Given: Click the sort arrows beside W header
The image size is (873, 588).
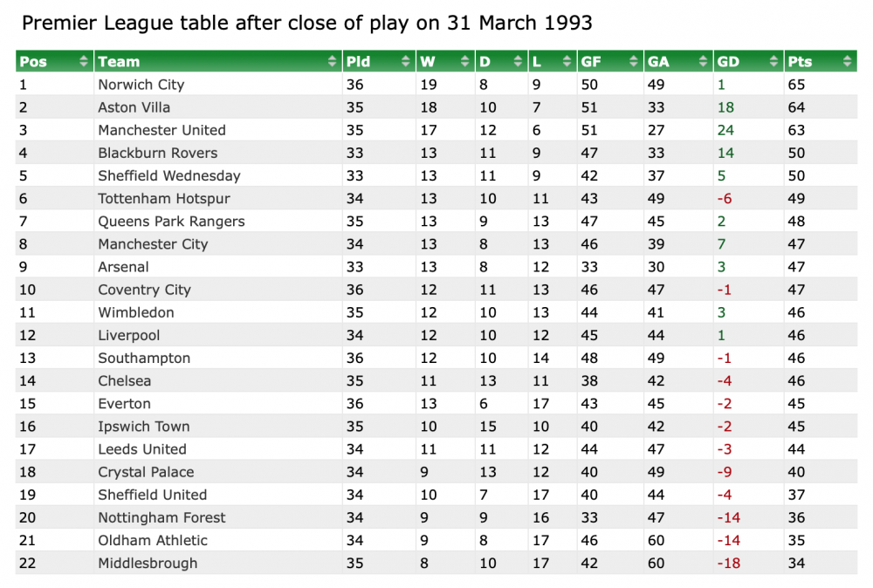Looking at the screenshot, I should (465, 61).
